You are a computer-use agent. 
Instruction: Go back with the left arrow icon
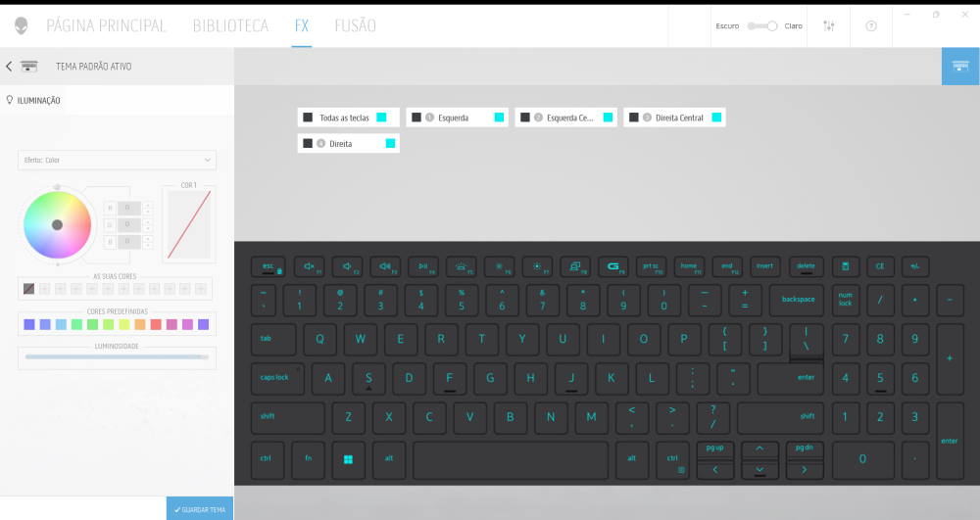click(x=9, y=67)
